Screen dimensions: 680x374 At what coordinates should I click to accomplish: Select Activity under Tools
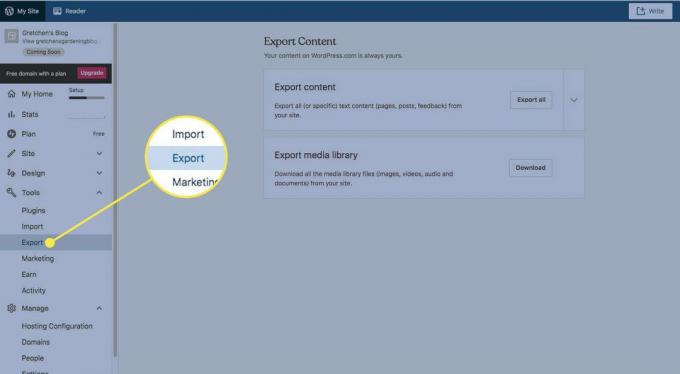pos(33,291)
